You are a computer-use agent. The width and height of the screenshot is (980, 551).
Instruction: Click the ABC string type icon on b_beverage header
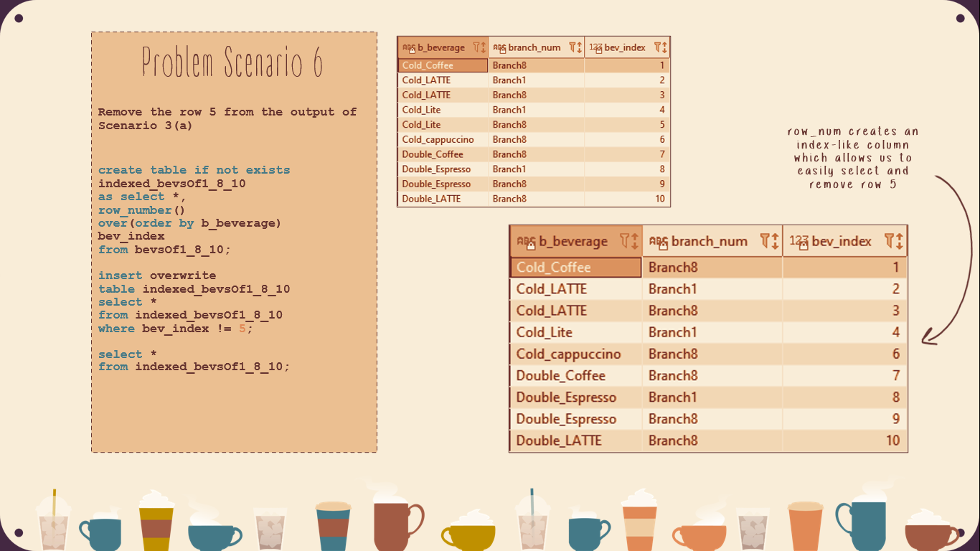coord(407,46)
